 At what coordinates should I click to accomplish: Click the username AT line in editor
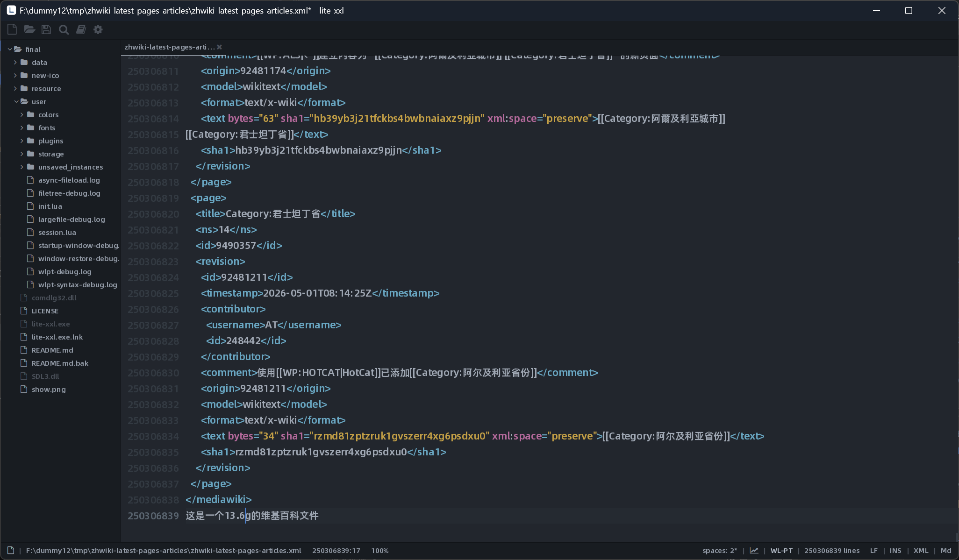(x=273, y=325)
